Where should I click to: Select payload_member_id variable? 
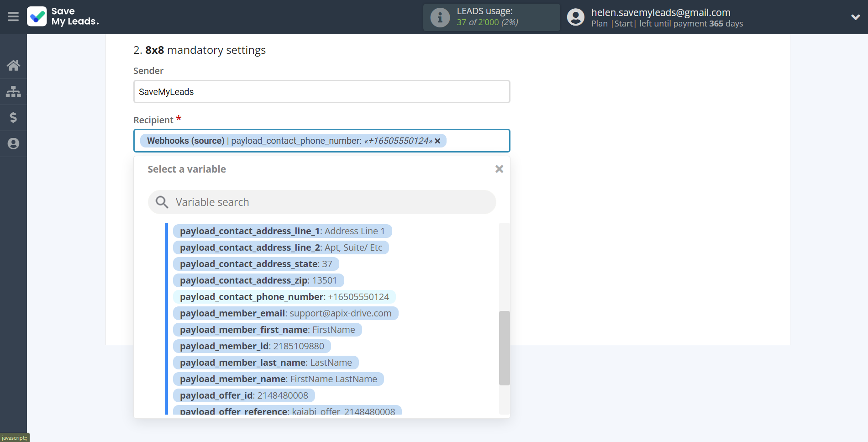pyautogui.click(x=252, y=346)
